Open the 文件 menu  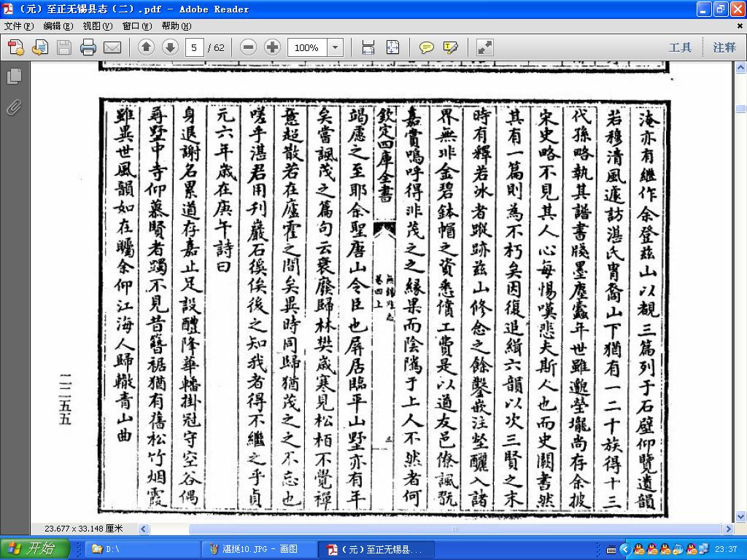pos(19,26)
